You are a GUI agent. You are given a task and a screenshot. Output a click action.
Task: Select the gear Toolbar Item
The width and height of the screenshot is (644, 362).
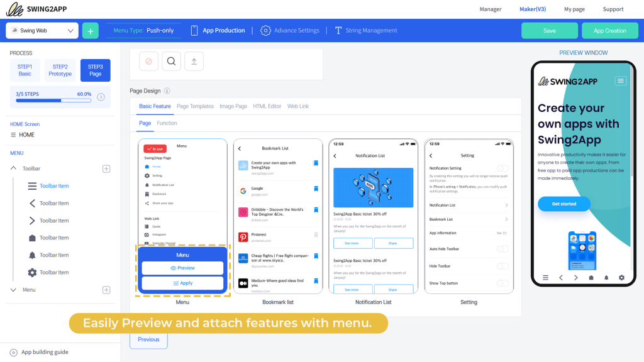click(48, 272)
